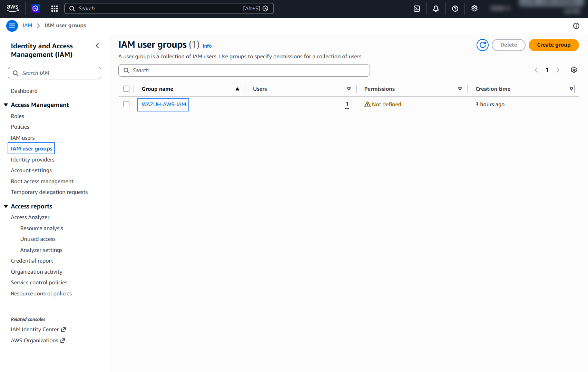Collapse the Access reports section
Viewport: 588px width, 372px height.
click(x=6, y=206)
